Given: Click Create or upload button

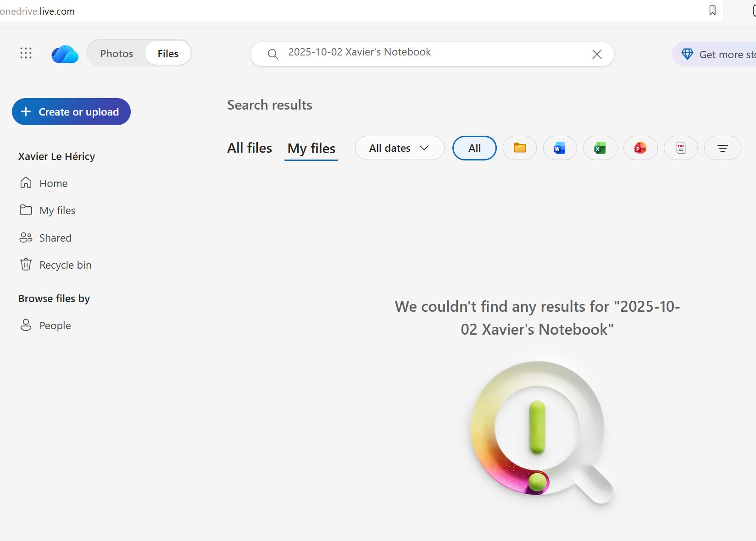Looking at the screenshot, I should pos(71,112).
